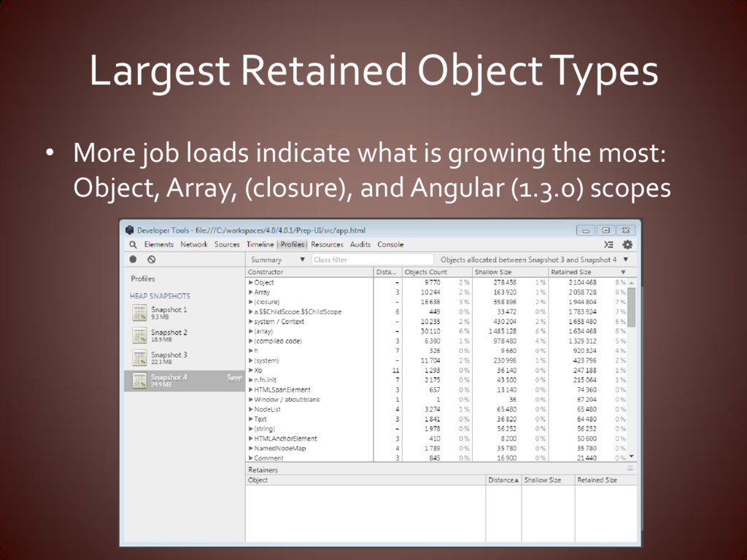747x560 pixels.
Task: Open the DevTools settings gear icon
Action: pyautogui.click(x=627, y=245)
